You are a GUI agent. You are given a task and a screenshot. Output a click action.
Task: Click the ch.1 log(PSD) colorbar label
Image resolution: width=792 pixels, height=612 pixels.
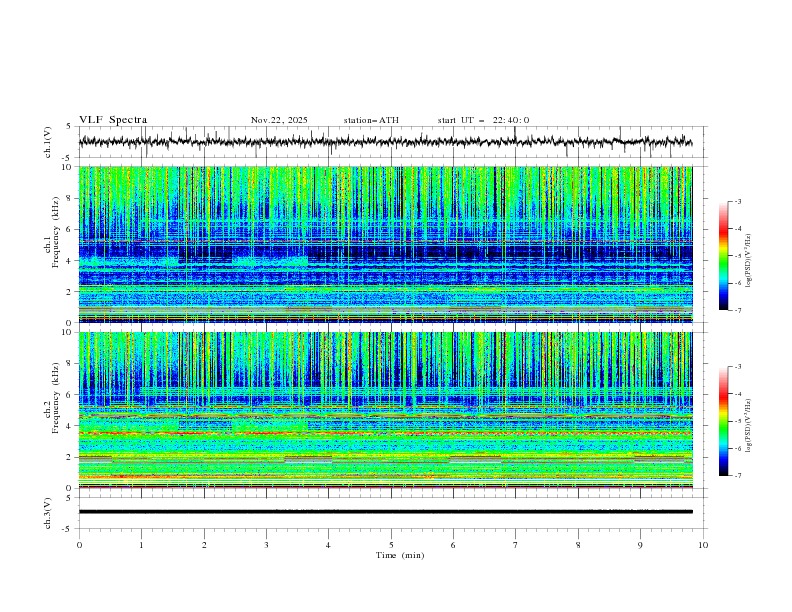(749, 261)
